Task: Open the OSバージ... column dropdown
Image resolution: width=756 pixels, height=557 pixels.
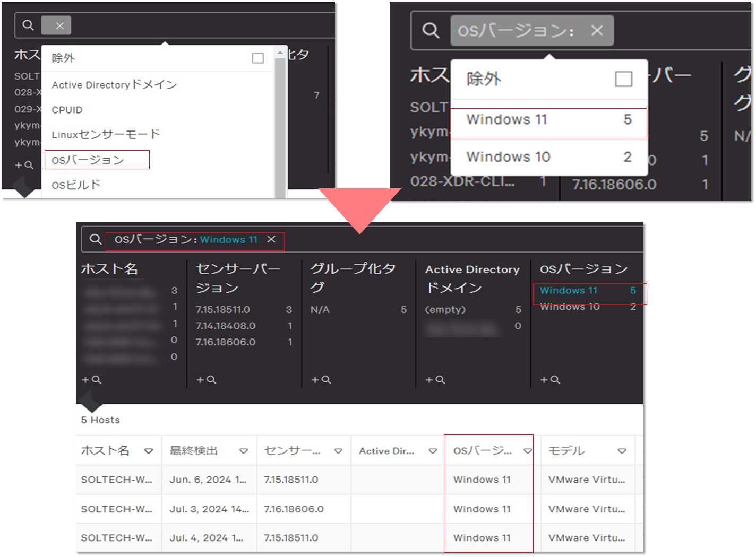Action: pyautogui.click(x=528, y=451)
